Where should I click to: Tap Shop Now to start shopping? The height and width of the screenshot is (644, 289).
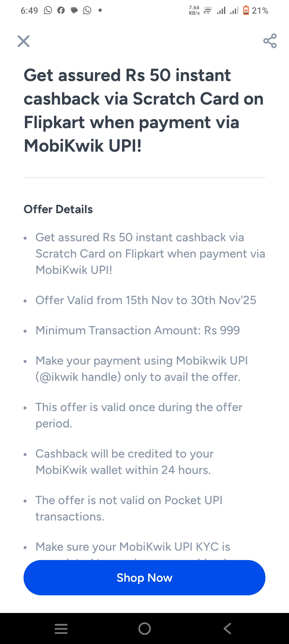(144, 578)
